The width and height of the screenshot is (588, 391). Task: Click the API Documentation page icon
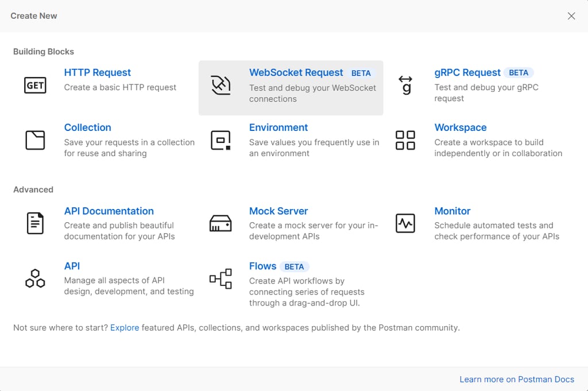coord(35,223)
